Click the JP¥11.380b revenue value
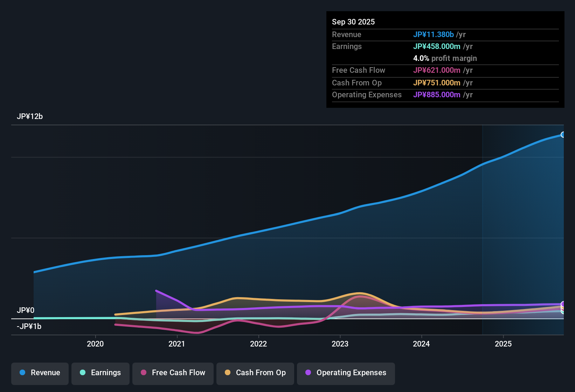 pyautogui.click(x=434, y=34)
